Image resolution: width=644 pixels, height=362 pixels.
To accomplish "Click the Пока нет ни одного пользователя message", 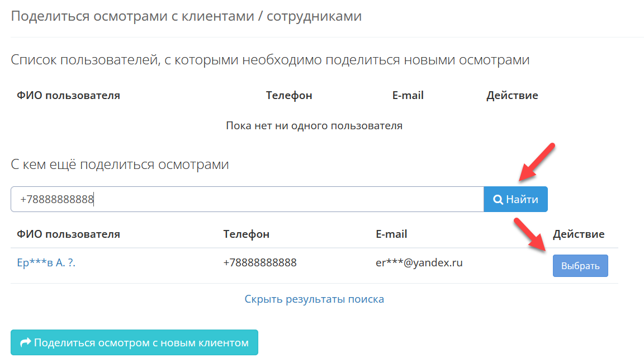I will (x=314, y=125).
